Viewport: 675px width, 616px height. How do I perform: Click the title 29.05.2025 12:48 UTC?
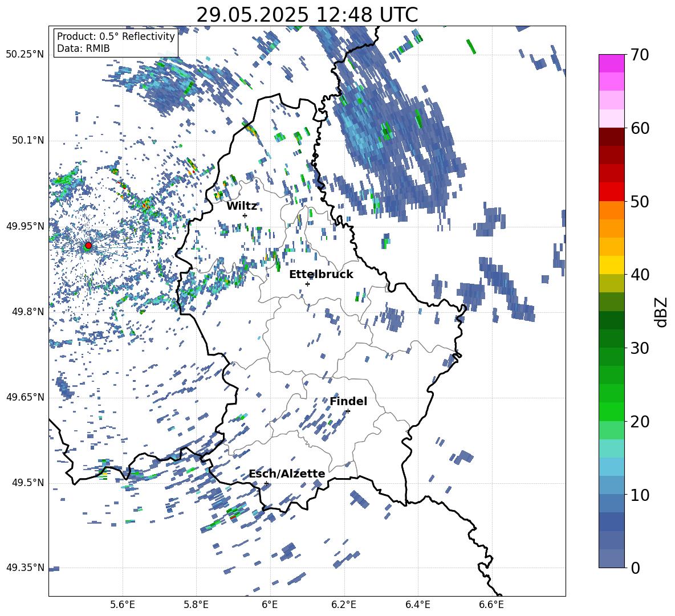[x=307, y=15]
